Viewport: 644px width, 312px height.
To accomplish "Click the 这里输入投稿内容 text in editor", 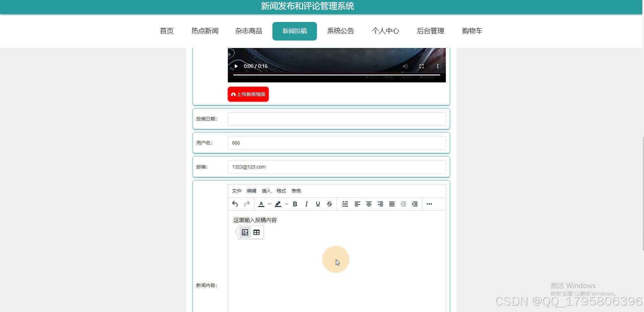I will 255,220.
